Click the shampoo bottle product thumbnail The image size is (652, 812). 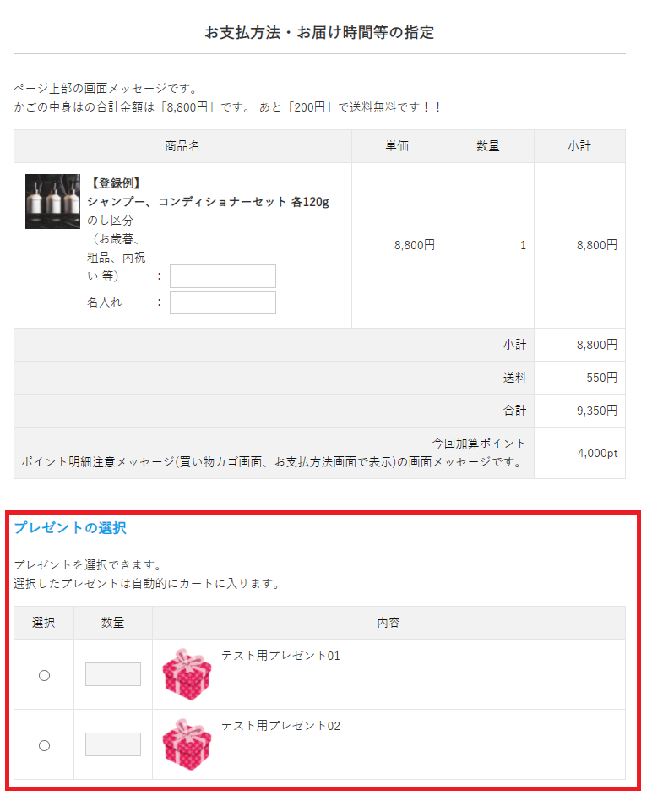pyautogui.click(x=52, y=201)
